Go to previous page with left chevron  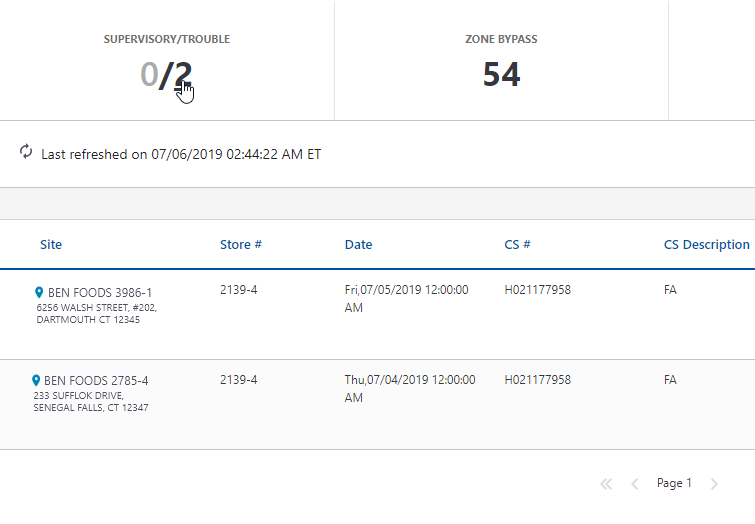click(634, 484)
